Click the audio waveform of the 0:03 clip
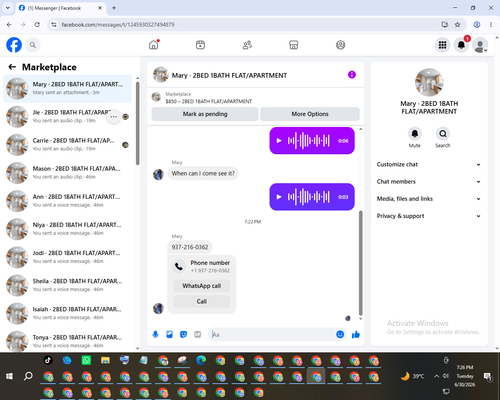The height and width of the screenshot is (400, 500). coord(309,197)
